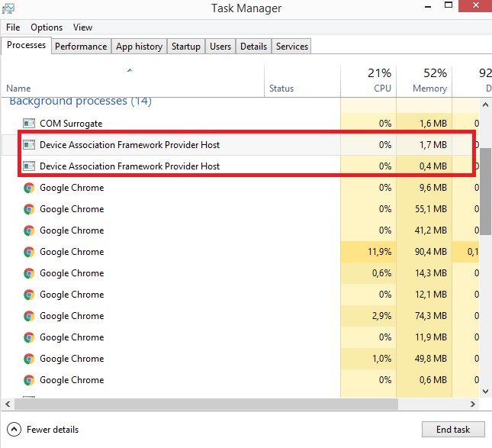Switch to the Performance tab
The height and width of the screenshot is (448, 492).
(x=81, y=47)
